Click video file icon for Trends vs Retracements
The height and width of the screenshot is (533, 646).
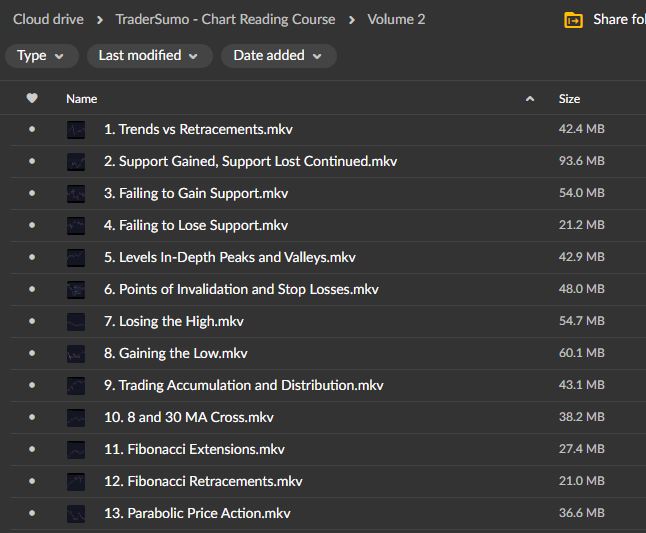click(76, 129)
